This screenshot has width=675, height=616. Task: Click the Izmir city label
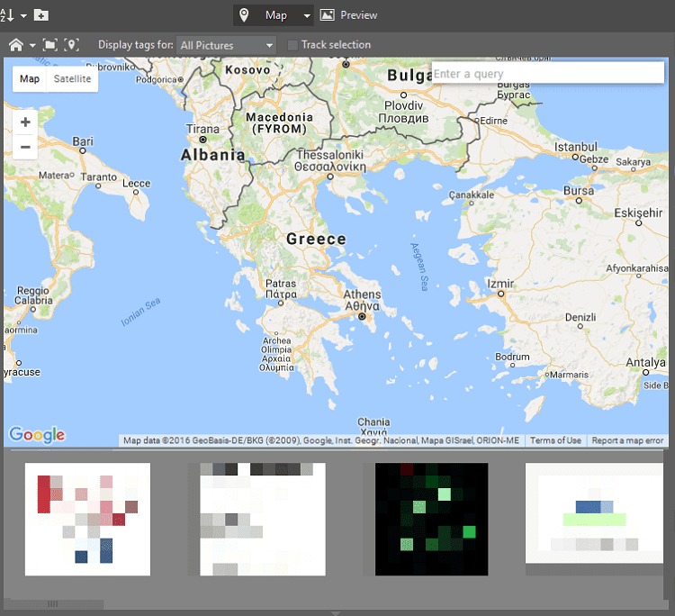pos(500,284)
